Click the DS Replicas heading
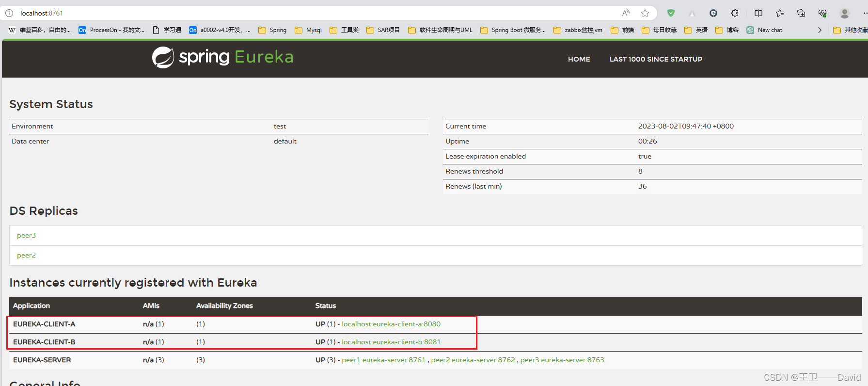The height and width of the screenshot is (386, 868). coord(44,211)
